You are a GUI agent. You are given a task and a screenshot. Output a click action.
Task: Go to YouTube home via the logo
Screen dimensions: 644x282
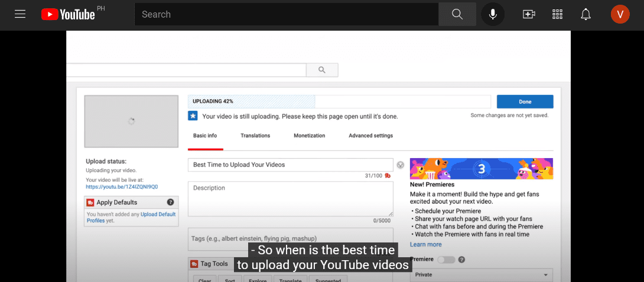[68, 14]
